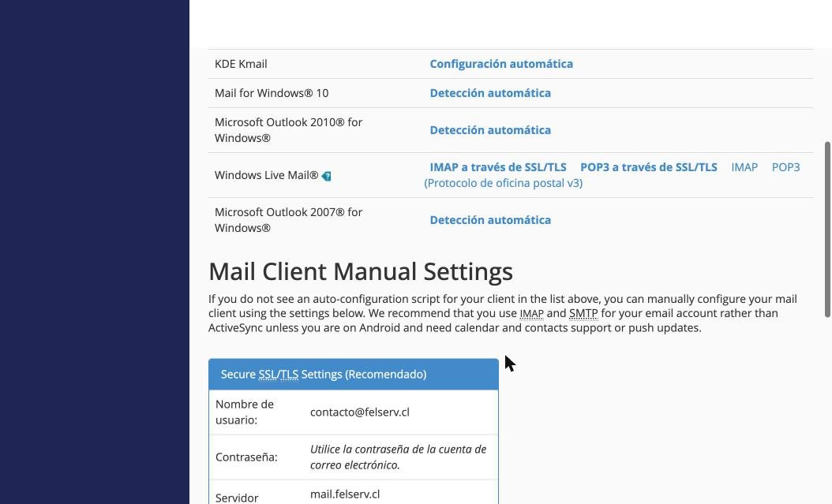Click the 'Windows Live Mail®' row label
The height and width of the screenshot is (504, 832).
[266, 175]
